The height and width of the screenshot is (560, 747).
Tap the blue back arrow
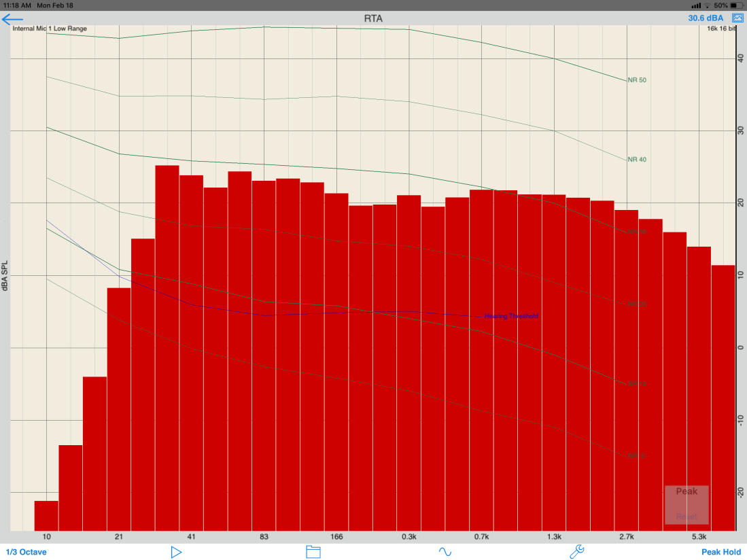coord(13,19)
